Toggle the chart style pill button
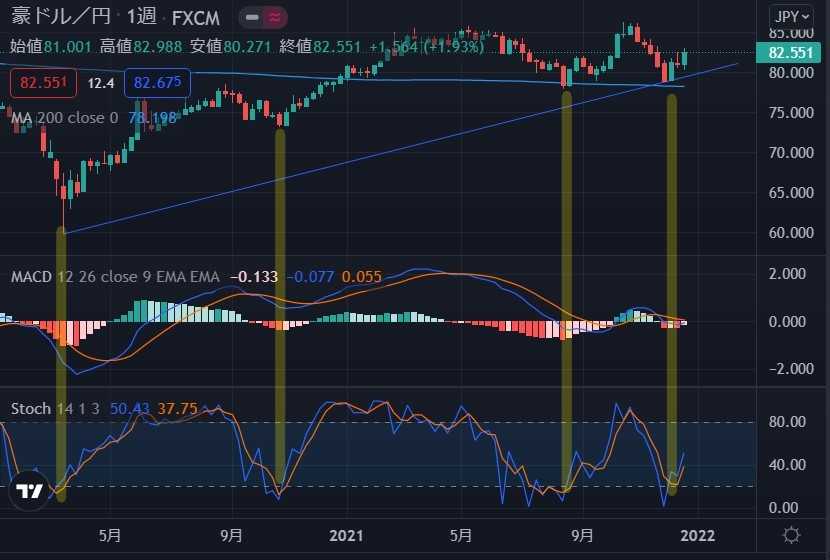830x560 pixels. (x=263, y=17)
